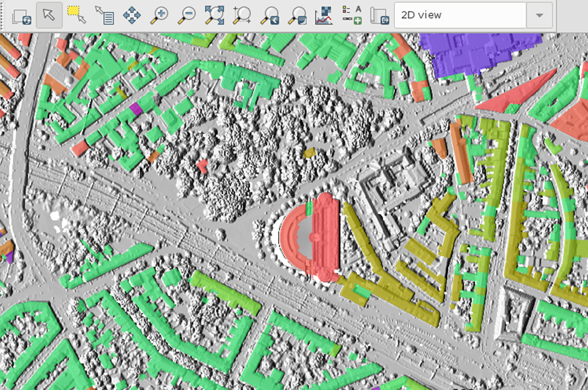Click the first toolbar icon with overlapping windows
The image size is (588, 390).
(22, 15)
